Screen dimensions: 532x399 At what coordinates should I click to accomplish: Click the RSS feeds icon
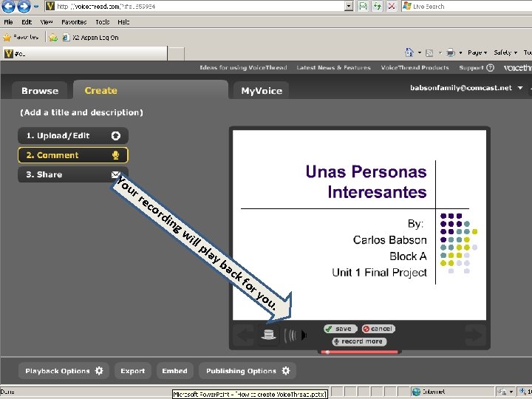tap(429, 53)
